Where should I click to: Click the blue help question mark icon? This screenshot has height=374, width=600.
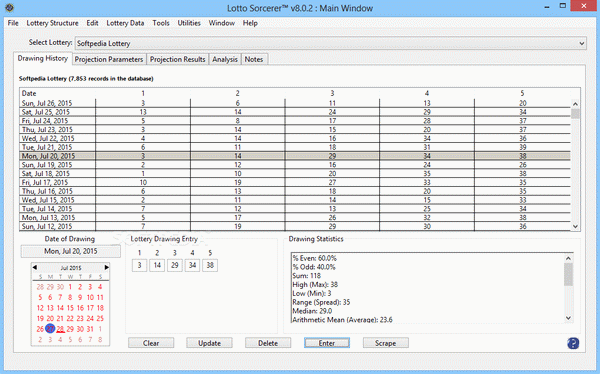point(573,343)
